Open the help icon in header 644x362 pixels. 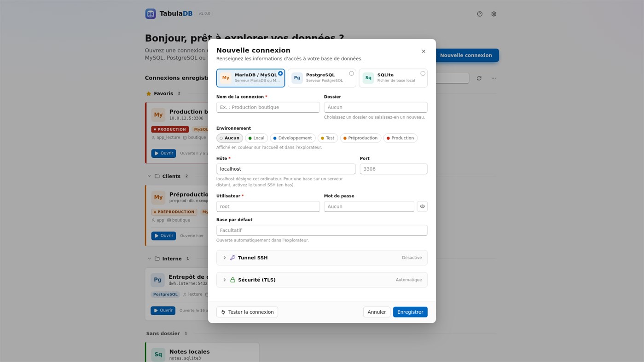tap(480, 14)
